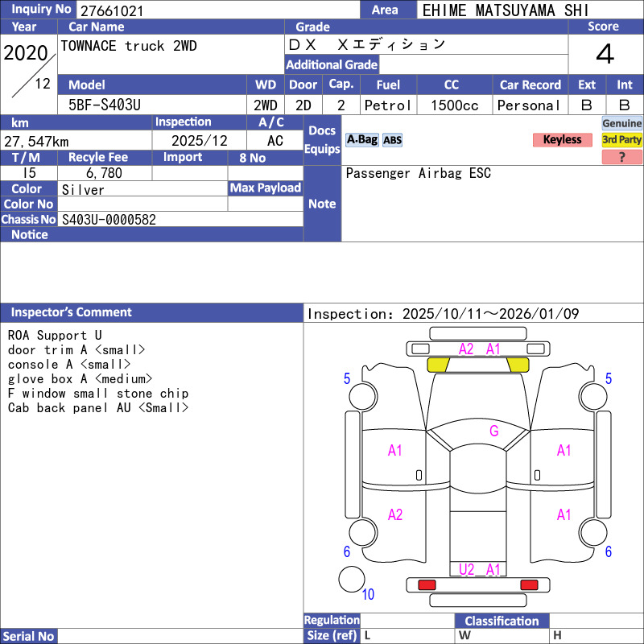Click the question mark badge
Image resolution: width=644 pixels, height=644 pixels.
[x=621, y=157]
